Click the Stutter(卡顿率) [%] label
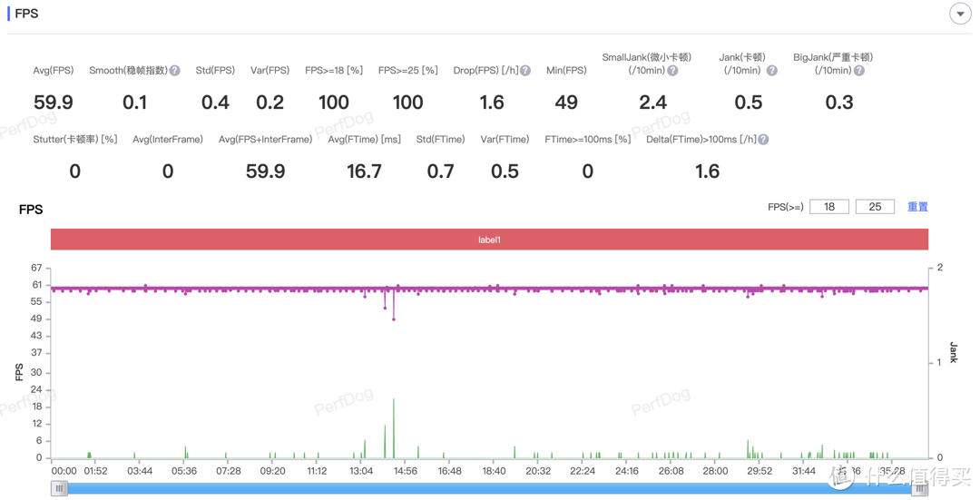Viewport: 980px width, 500px height. point(75,140)
